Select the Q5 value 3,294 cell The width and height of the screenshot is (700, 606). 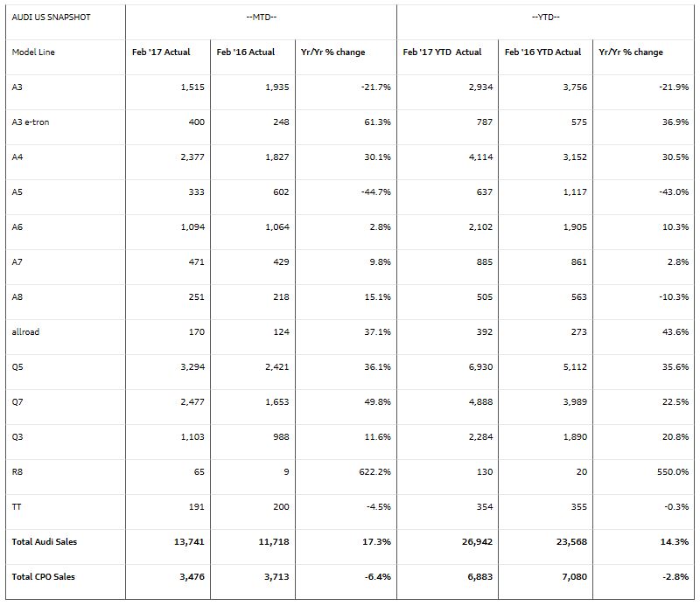[x=191, y=366]
